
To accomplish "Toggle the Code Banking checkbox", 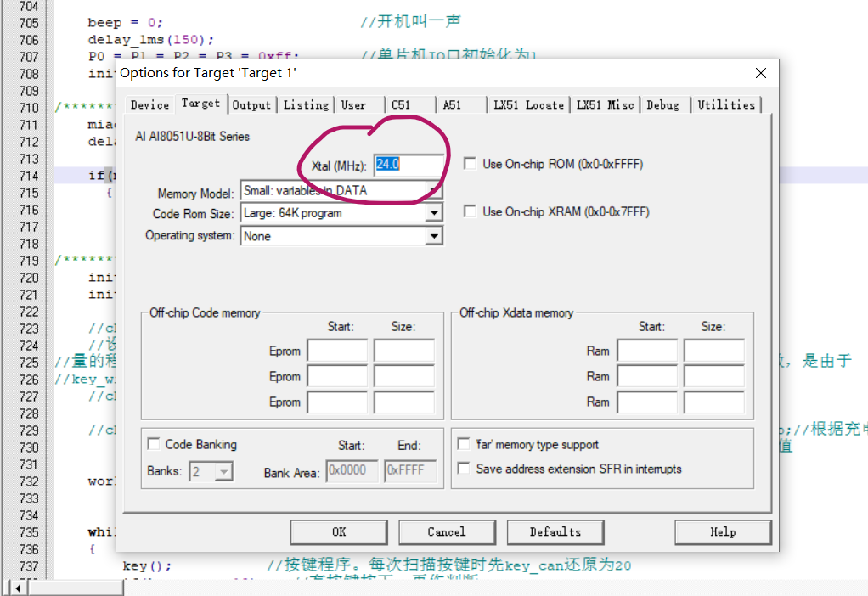I will click(x=154, y=444).
